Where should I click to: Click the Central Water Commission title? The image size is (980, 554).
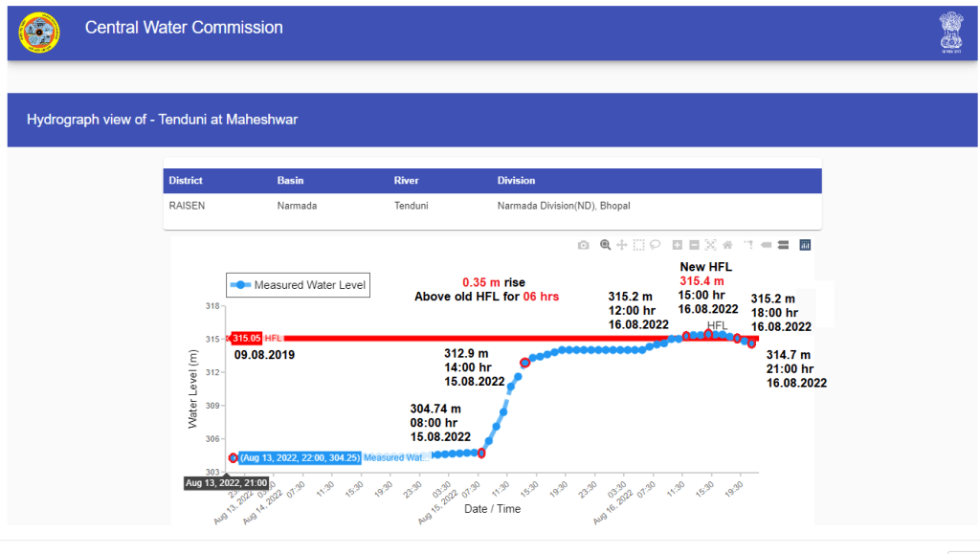184,28
